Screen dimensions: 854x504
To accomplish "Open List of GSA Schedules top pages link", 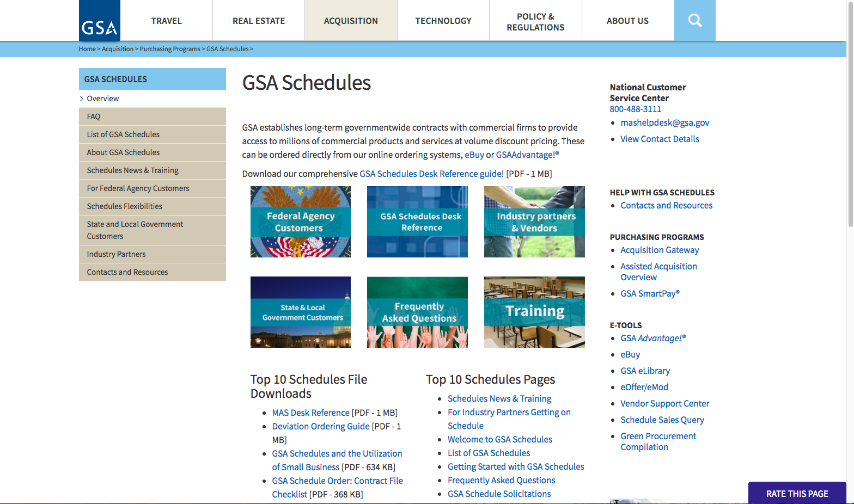I will pos(489,453).
